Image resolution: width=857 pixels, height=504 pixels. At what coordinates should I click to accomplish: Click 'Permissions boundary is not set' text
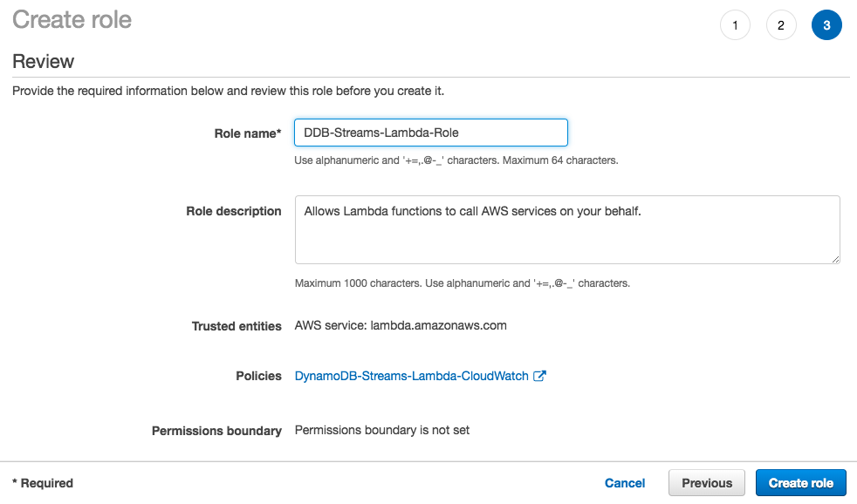pos(382,430)
